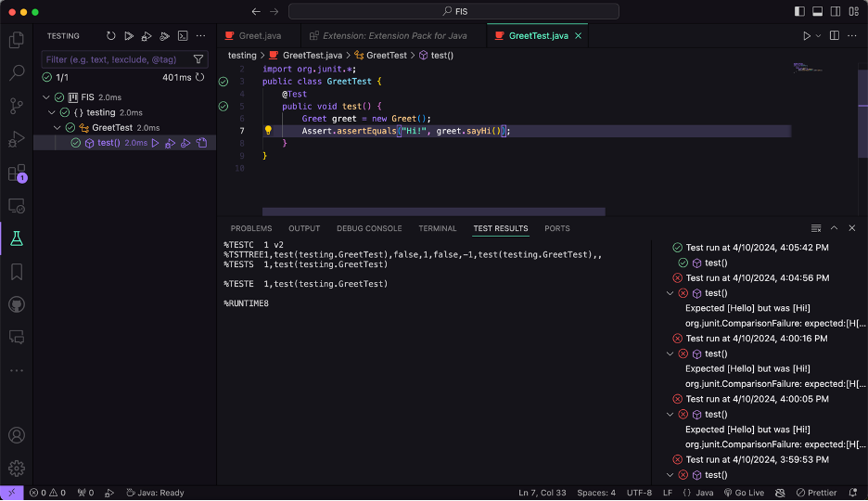Screen dimensions: 868x501
Task: Run tests with coverage in toolbar
Action: click(164, 36)
